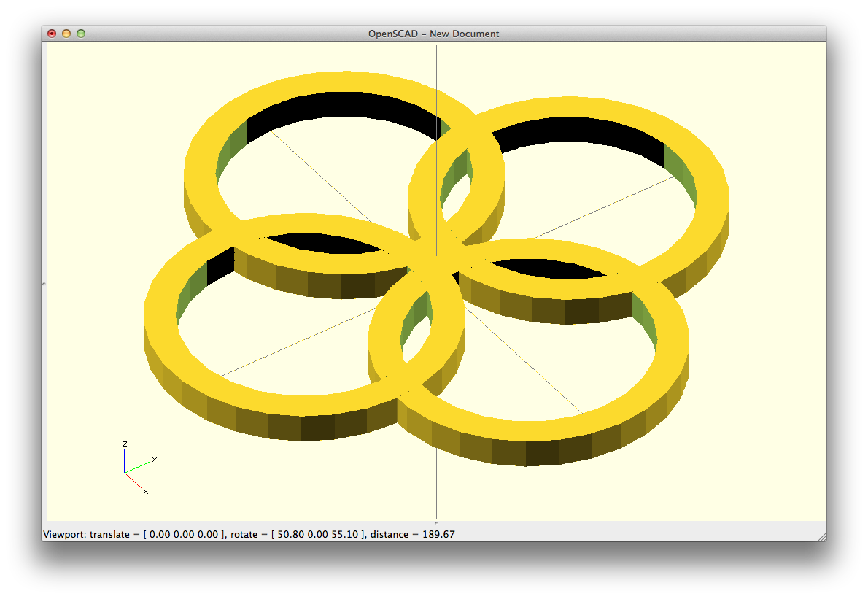Image resolution: width=868 pixels, height=599 pixels.
Task: Click the Z axis label on orientation gizmo
Action: (x=125, y=444)
